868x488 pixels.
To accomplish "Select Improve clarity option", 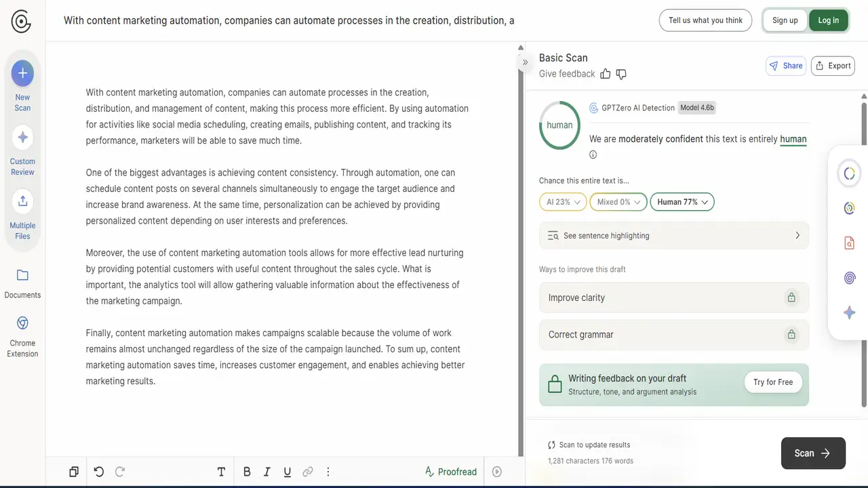I will click(x=674, y=298).
